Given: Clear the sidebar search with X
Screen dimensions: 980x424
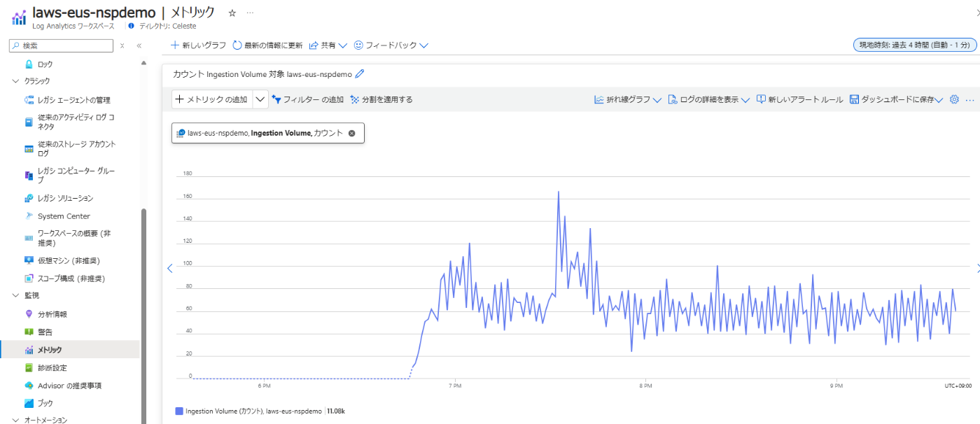Looking at the screenshot, I should (122, 45).
